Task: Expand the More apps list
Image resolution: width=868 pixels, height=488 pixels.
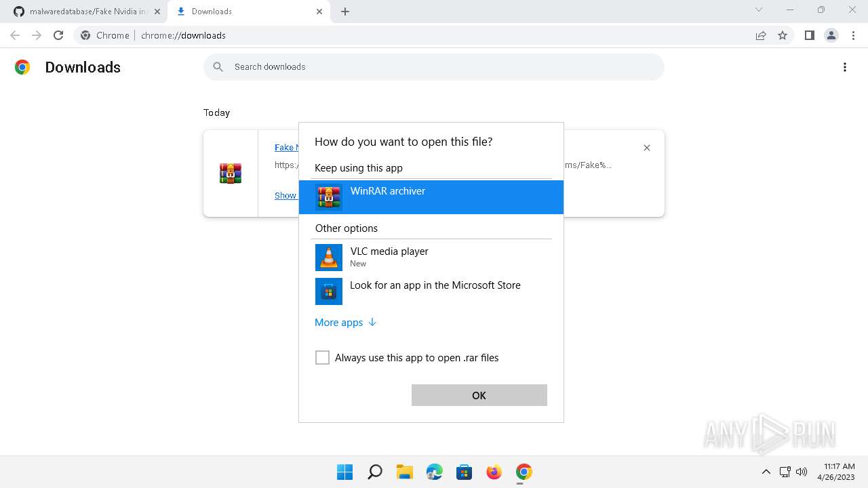Action: coord(345,323)
